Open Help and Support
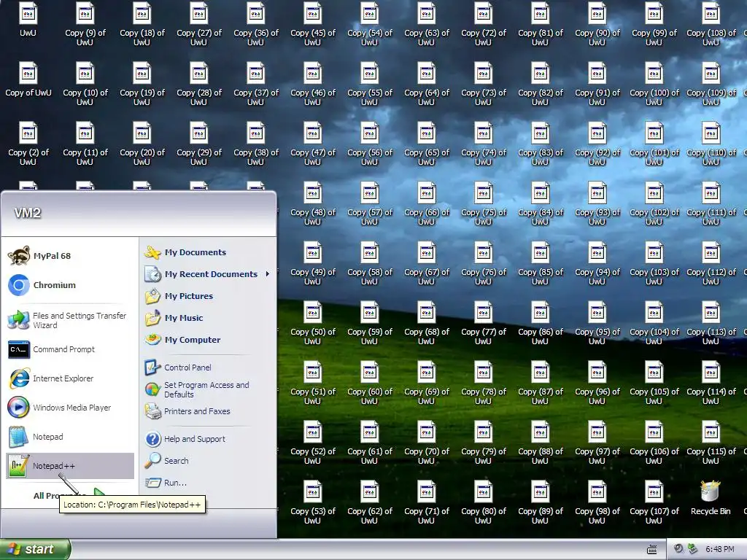Screen dimensions: 747x560 pos(208,439)
